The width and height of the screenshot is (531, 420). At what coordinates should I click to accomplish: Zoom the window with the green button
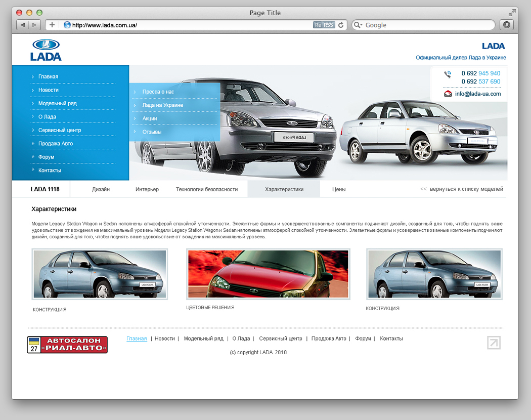[39, 13]
